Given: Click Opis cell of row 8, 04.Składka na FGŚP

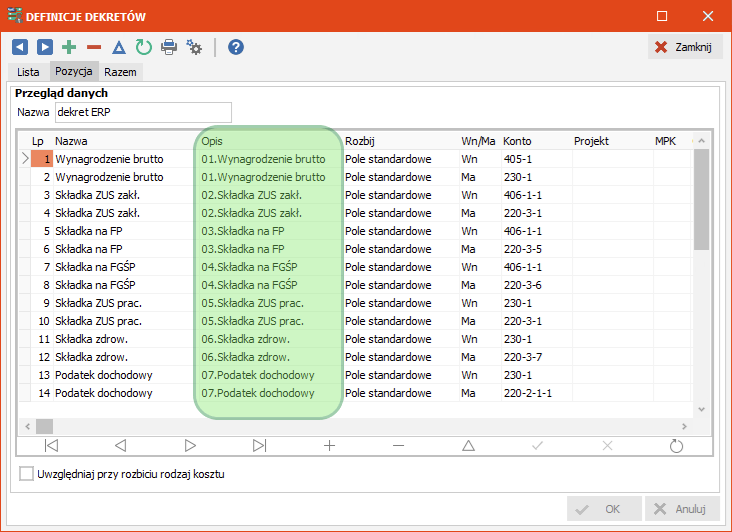Looking at the screenshot, I should click(271, 285).
